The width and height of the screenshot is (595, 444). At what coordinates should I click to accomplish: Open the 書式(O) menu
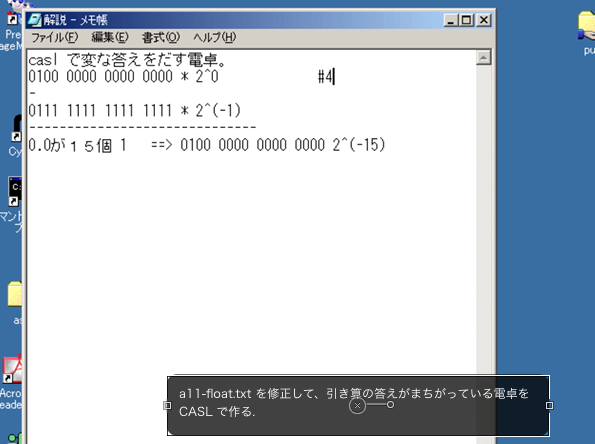(160, 37)
